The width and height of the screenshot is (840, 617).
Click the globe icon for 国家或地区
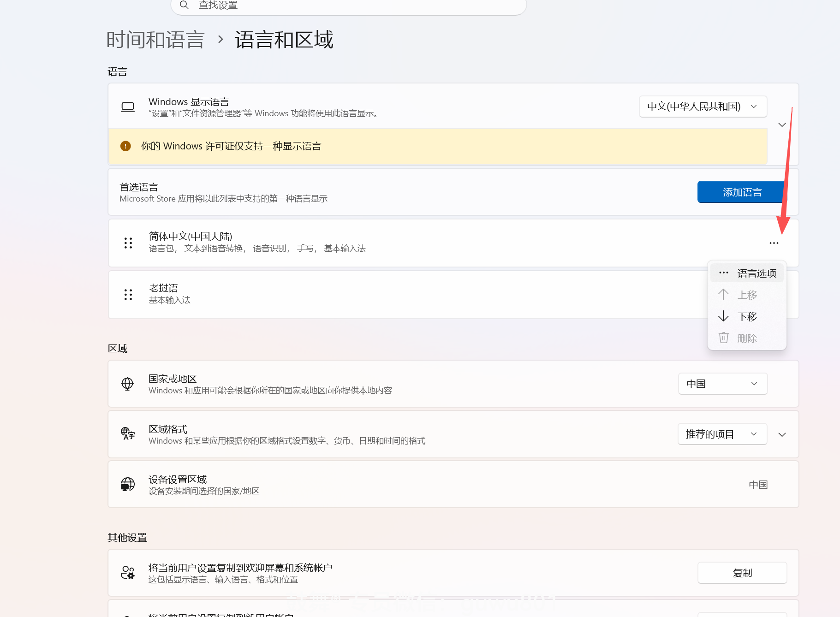pyautogui.click(x=127, y=384)
